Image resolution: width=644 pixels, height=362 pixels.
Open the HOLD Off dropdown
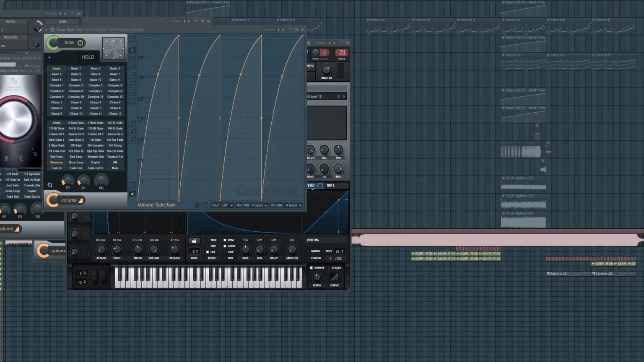[222, 205]
